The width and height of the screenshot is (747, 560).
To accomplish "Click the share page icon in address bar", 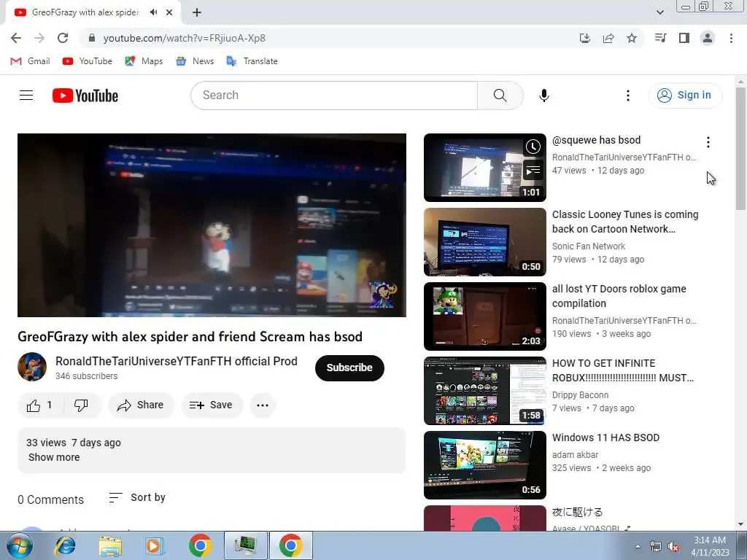I will 608,38.
